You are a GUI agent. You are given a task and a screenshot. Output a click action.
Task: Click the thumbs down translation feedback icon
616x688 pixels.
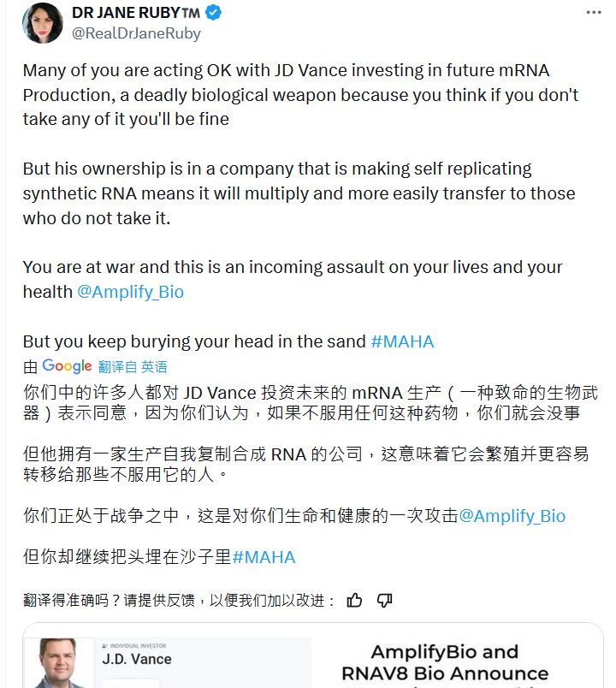[385, 601]
